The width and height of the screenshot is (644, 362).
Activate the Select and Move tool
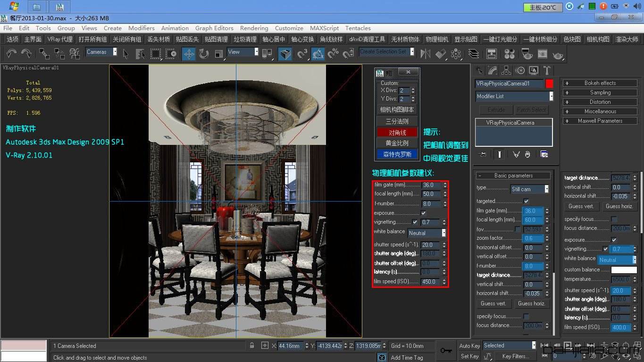coord(189,54)
